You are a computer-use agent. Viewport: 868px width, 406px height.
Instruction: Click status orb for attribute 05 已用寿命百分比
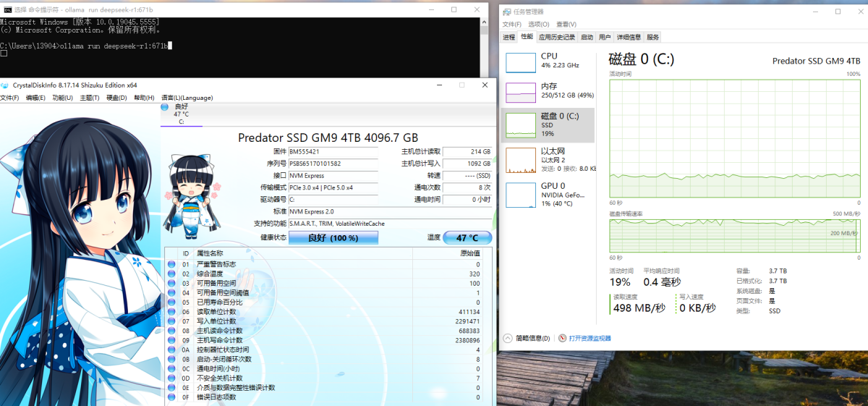(171, 302)
